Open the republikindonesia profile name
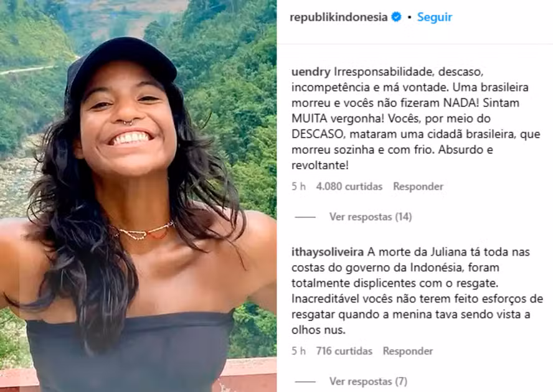 [x=339, y=17]
